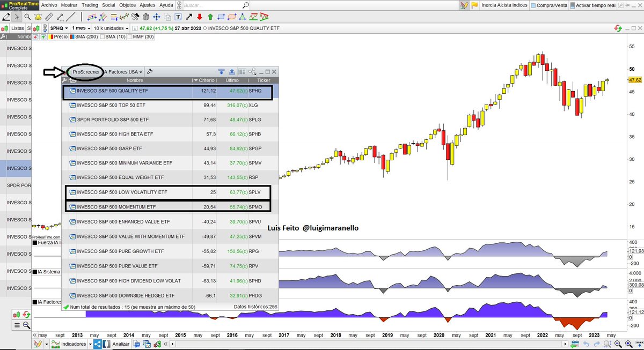Open the Ayuda menu
644x350 pixels.
coord(166,5)
